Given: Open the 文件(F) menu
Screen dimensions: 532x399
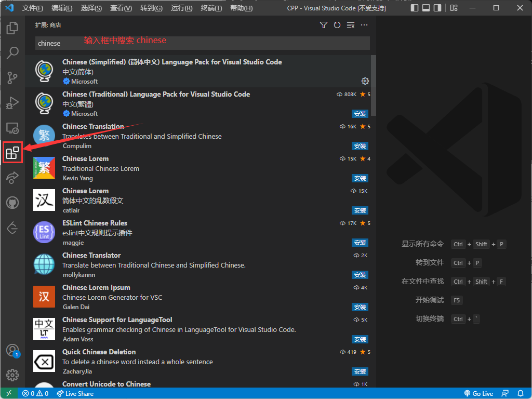Looking at the screenshot, I should tap(33, 8).
